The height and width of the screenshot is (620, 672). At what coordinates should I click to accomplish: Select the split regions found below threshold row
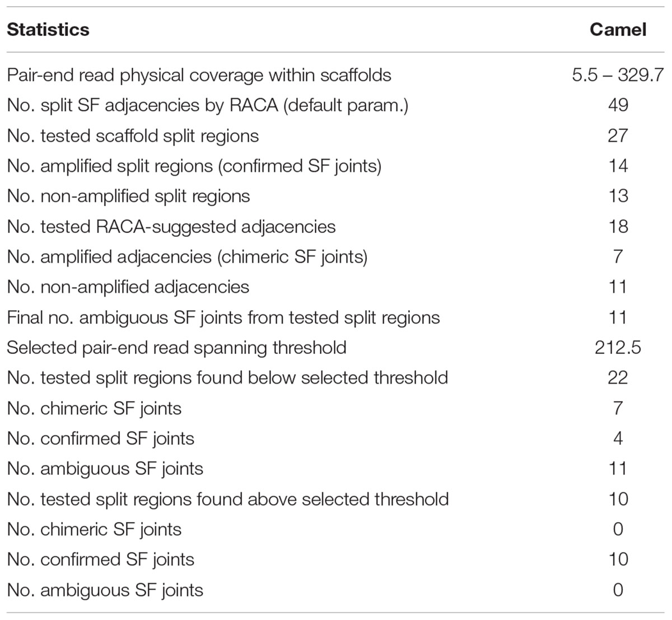click(x=336, y=378)
